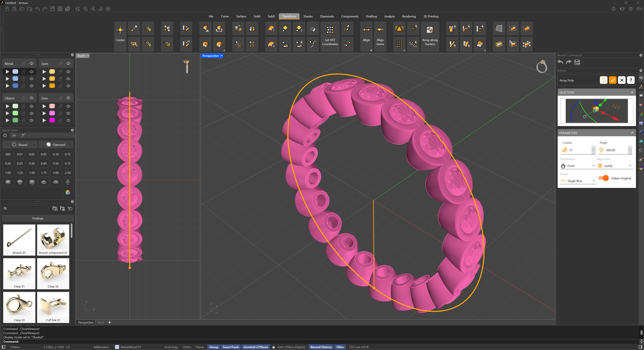Switch to the Right viewport tab at bottom
This screenshot has height=350, width=644.
click(101, 322)
